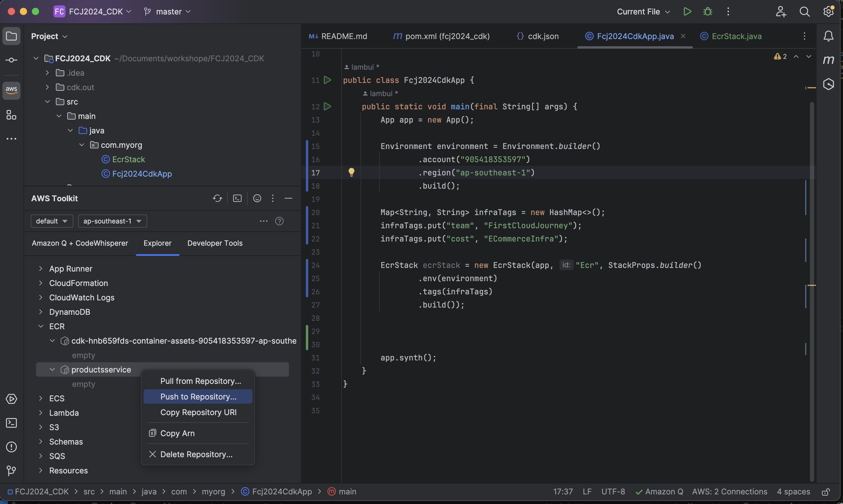
Task: Click the Debug bug icon
Action: [x=708, y=11]
